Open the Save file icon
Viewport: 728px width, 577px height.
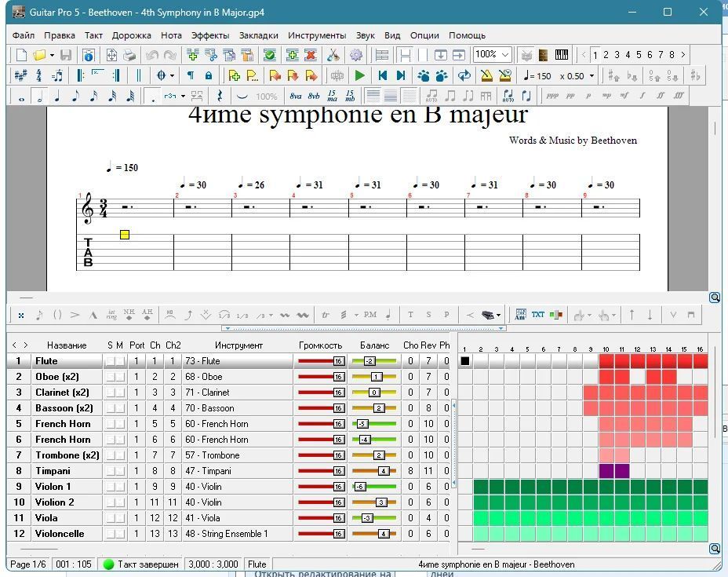[65, 55]
